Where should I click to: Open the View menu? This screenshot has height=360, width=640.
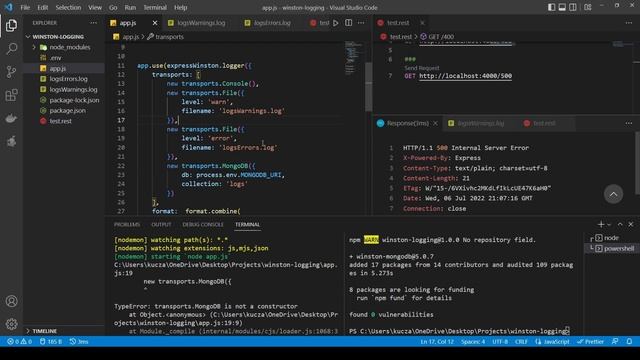95,7
